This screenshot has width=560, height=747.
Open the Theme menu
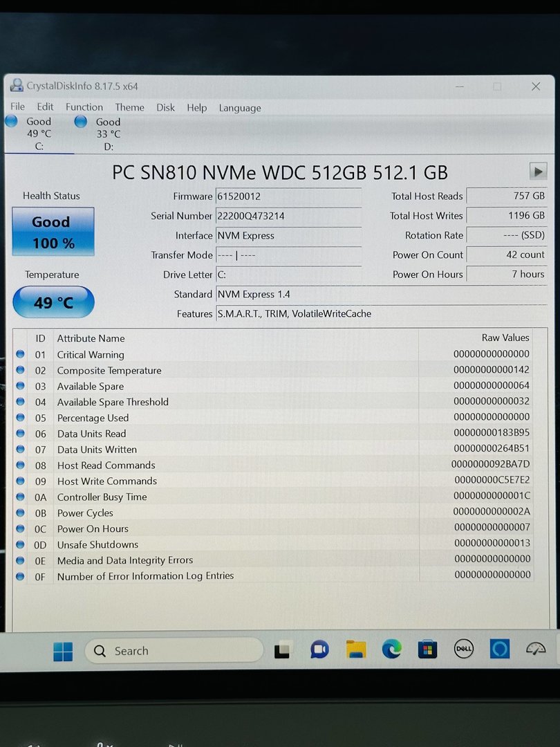129,107
